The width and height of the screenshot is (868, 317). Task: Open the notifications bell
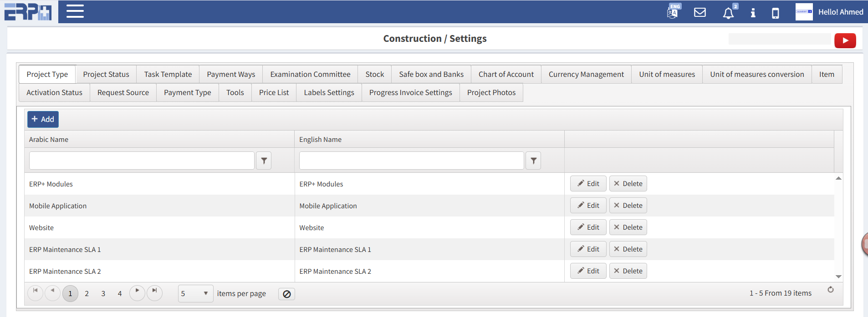pyautogui.click(x=728, y=13)
